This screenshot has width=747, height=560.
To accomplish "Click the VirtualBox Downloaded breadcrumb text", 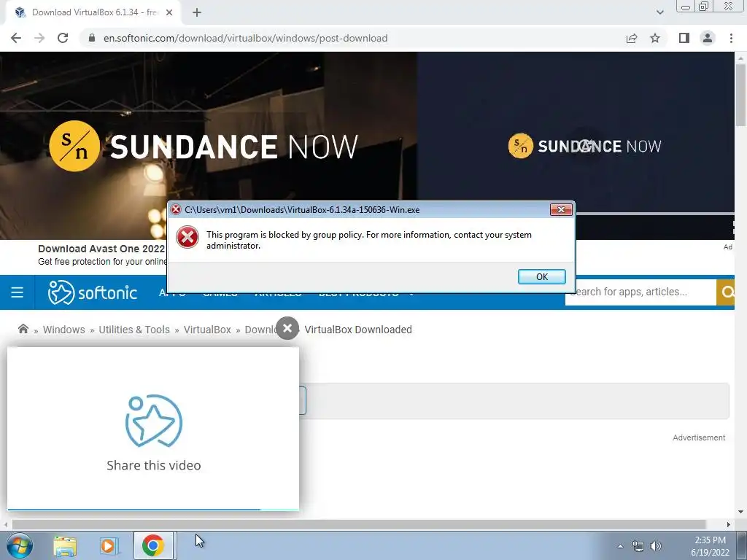I will 358,330.
